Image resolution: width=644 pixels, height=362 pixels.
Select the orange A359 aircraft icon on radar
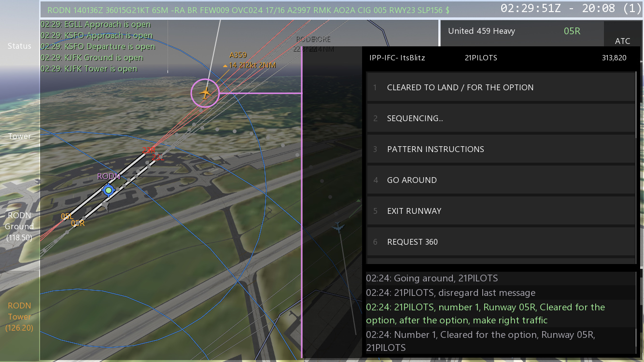[x=205, y=93]
